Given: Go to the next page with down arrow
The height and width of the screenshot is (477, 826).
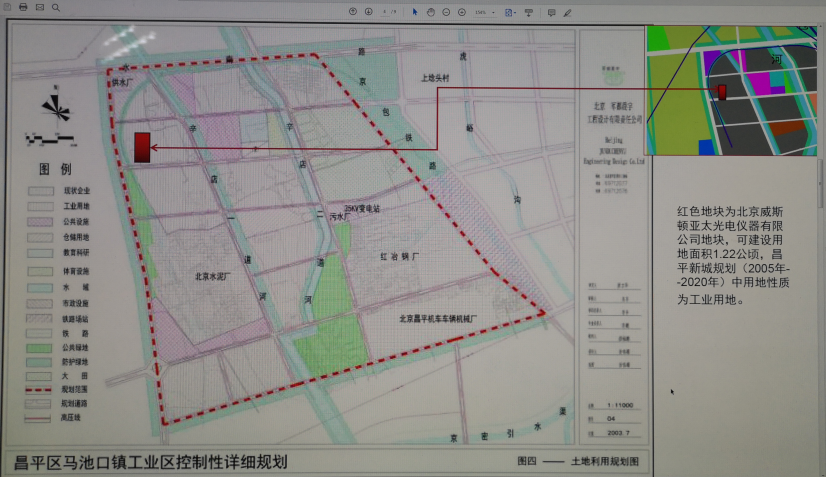Looking at the screenshot, I should 368,11.
